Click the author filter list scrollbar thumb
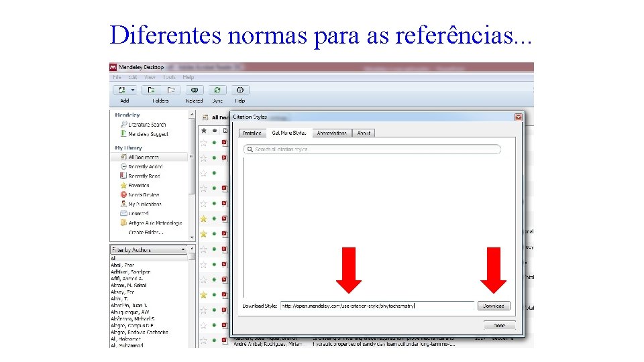Screen dimensions: 644x362 (191, 257)
